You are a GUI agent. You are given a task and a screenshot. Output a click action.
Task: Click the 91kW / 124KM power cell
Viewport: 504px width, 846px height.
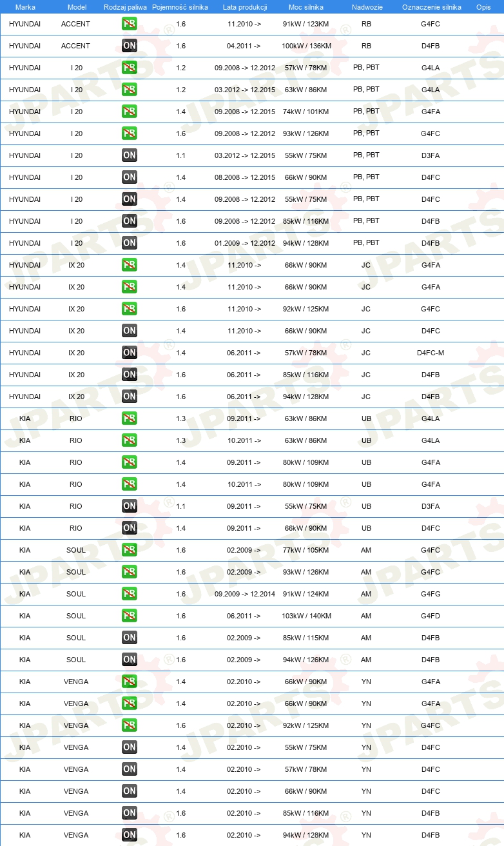tap(306, 594)
